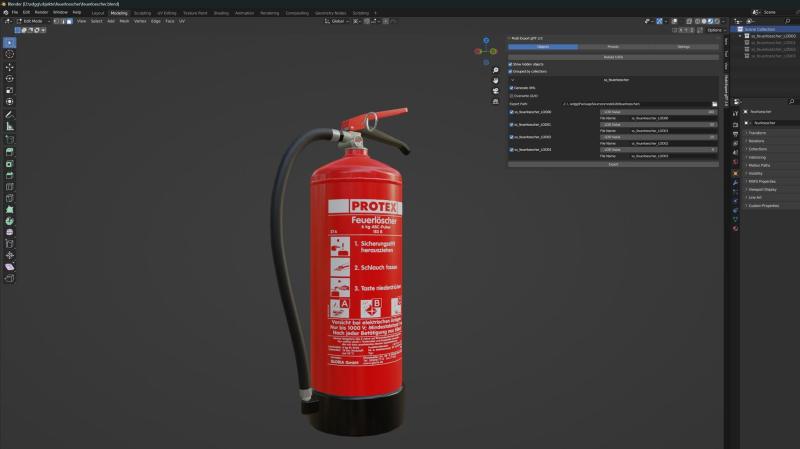Click the viewport zoom magnifier icon

pos(495,70)
